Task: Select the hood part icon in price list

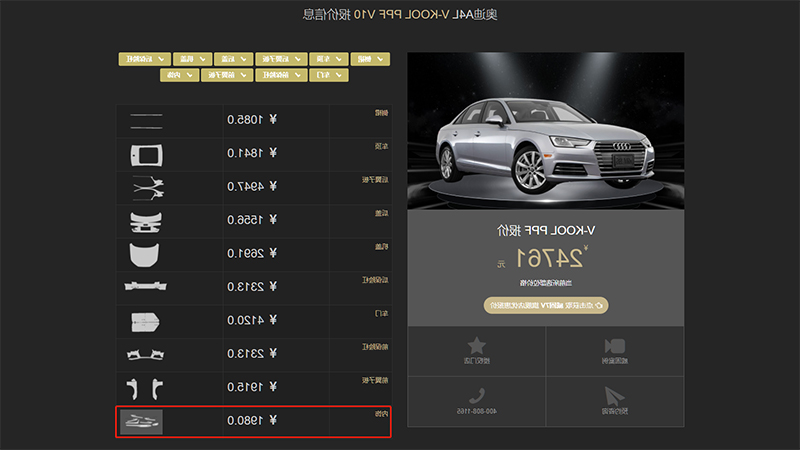Action: click(144, 254)
